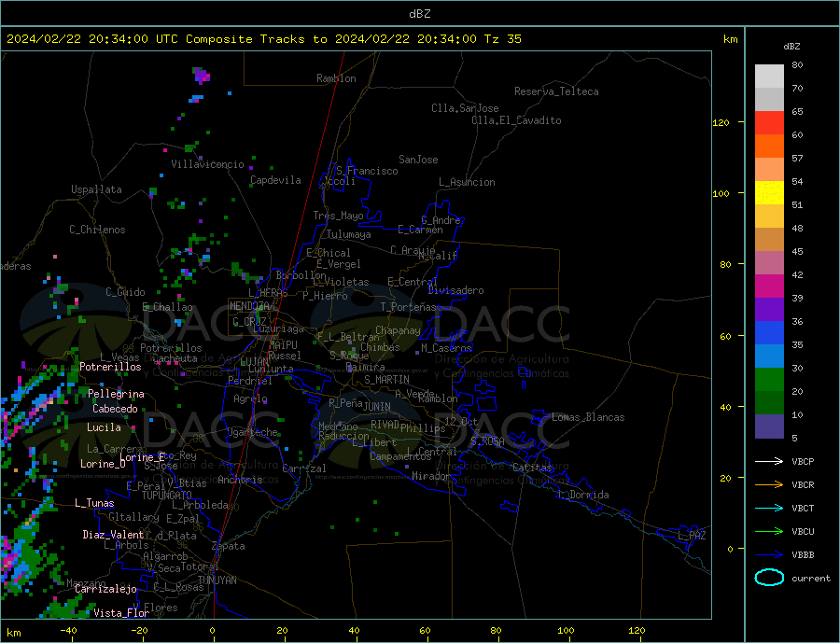Click the green 30 dBZ legend color

pos(769,380)
